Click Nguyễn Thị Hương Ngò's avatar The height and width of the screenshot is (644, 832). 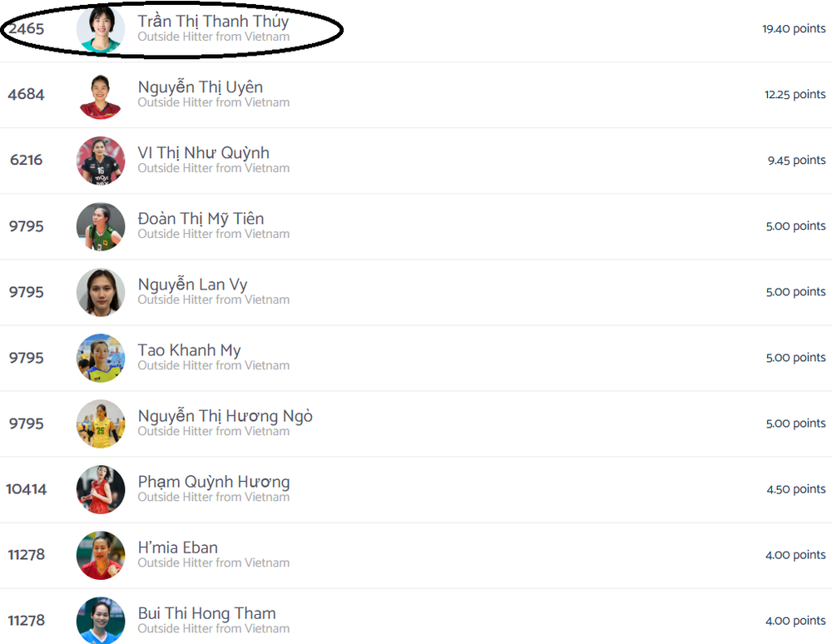click(101, 424)
